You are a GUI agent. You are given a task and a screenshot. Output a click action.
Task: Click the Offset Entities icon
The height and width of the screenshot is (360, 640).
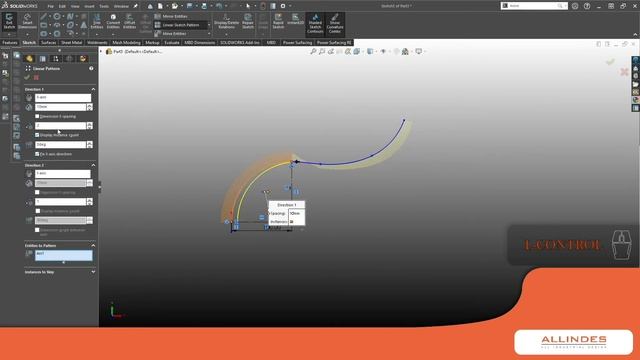click(129, 21)
